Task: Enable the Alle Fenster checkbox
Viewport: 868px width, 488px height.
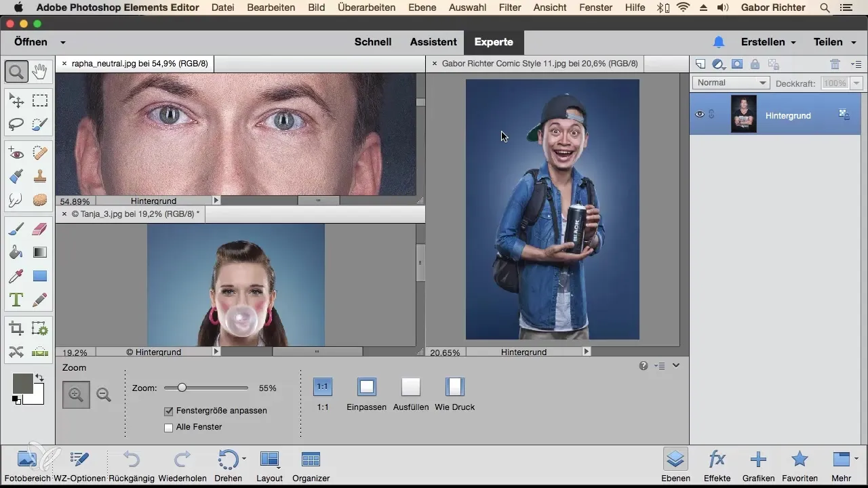Action: click(168, 427)
